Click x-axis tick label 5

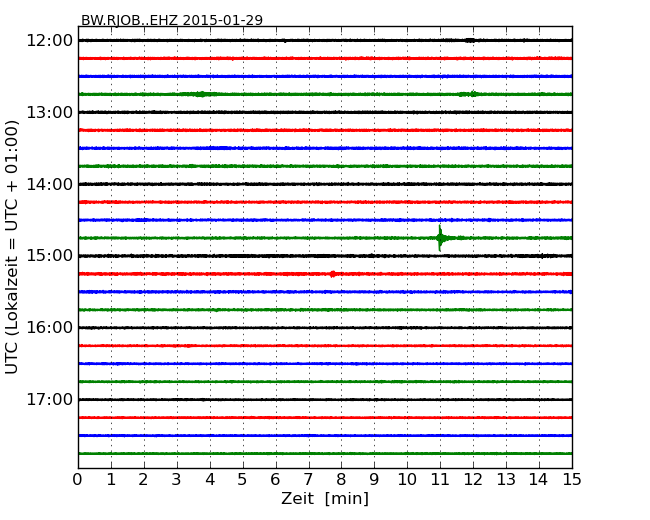pos(243,480)
